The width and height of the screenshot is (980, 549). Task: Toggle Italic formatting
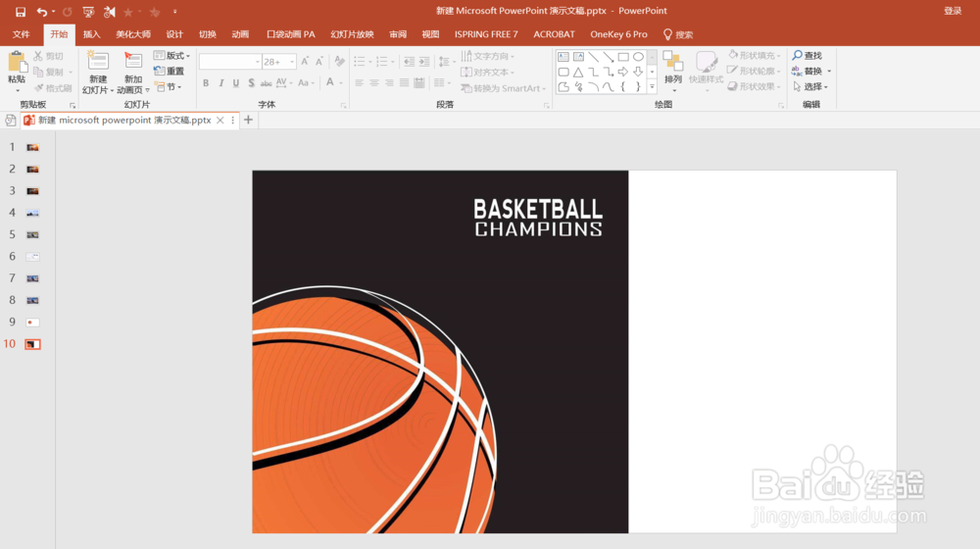tap(220, 82)
